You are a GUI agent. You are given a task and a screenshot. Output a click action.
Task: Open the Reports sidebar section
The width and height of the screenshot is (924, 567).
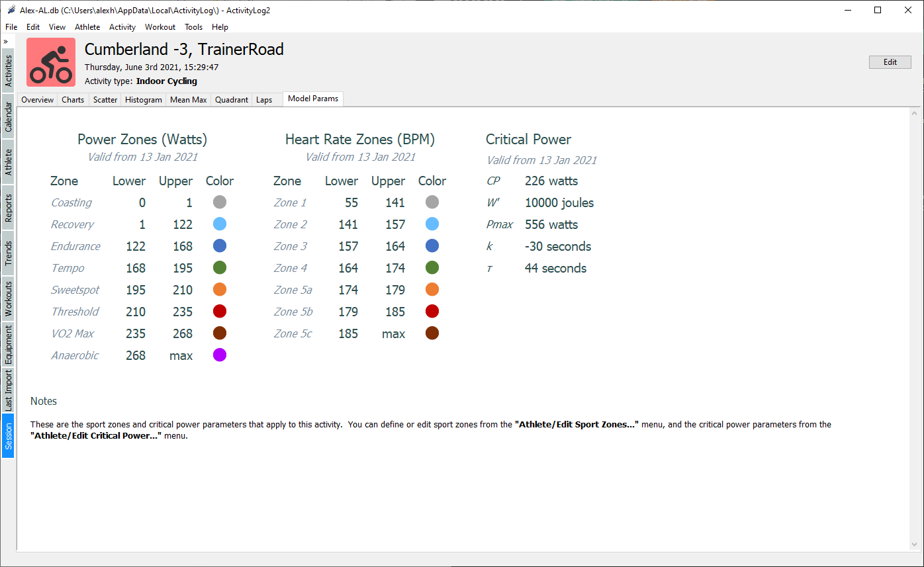(9, 208)
